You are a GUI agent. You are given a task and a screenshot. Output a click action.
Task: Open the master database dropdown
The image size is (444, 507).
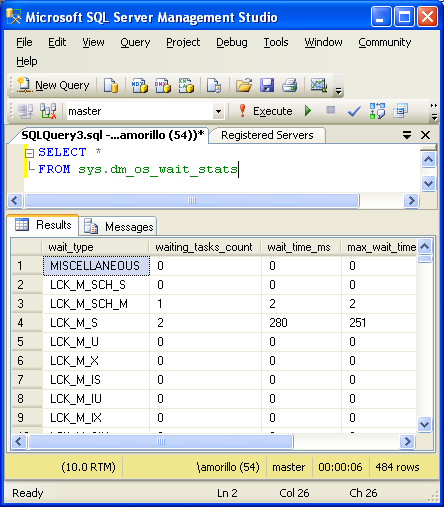219,111
